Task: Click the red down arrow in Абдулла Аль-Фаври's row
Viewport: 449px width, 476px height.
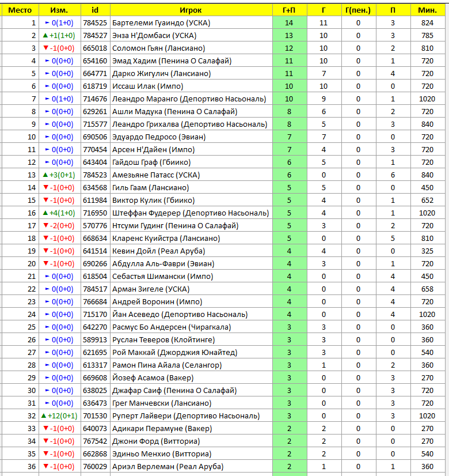Action: tap(46, 263)
